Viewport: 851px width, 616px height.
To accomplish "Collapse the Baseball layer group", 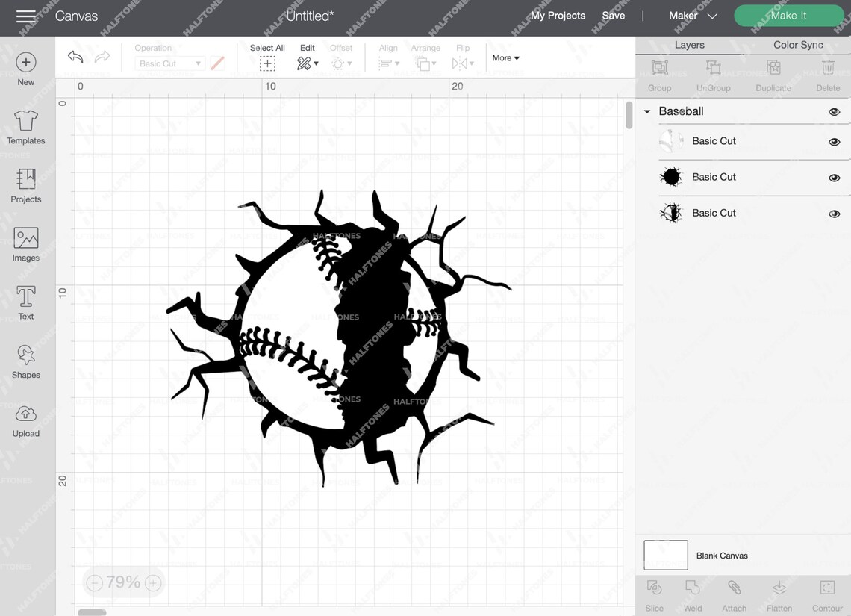I will (646, 111).
